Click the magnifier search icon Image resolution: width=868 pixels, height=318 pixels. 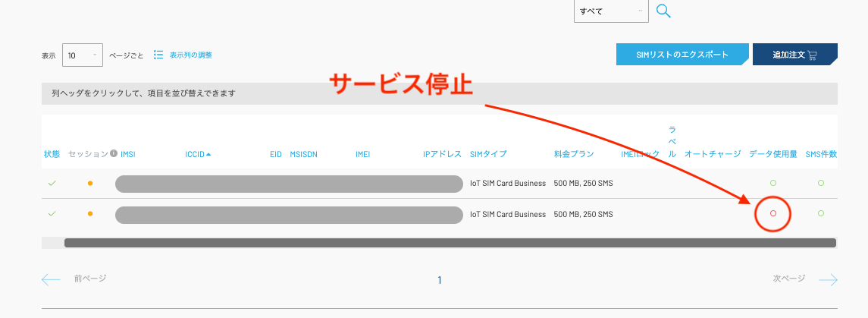point(663,11)
